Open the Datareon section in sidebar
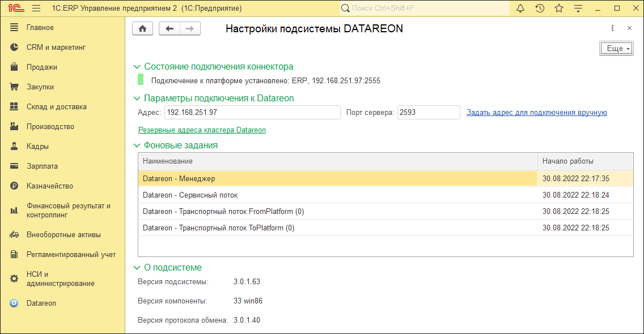Screen dimensions: 644x334 [x=41, y=303]
